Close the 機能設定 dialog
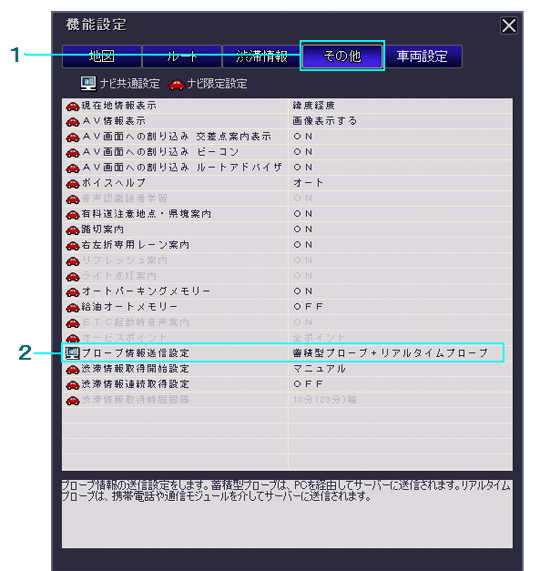Viewport: 550px width, 571px height. 508,26
